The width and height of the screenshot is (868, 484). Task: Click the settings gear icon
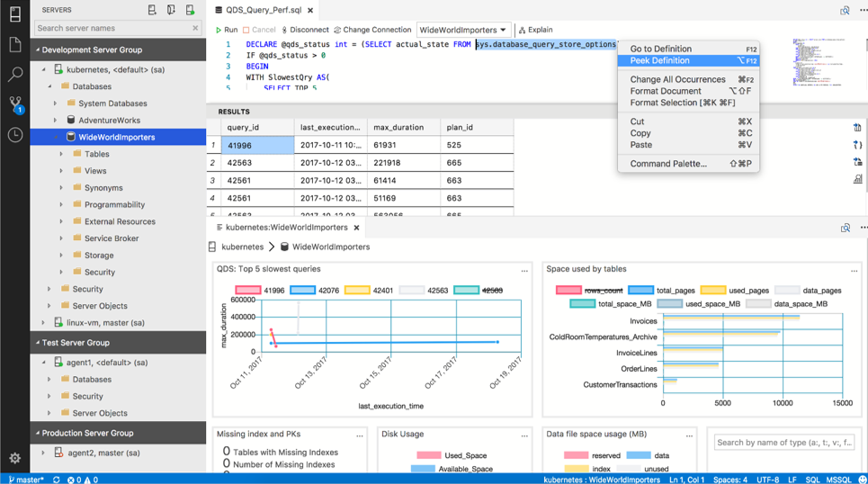pos(15,458)
